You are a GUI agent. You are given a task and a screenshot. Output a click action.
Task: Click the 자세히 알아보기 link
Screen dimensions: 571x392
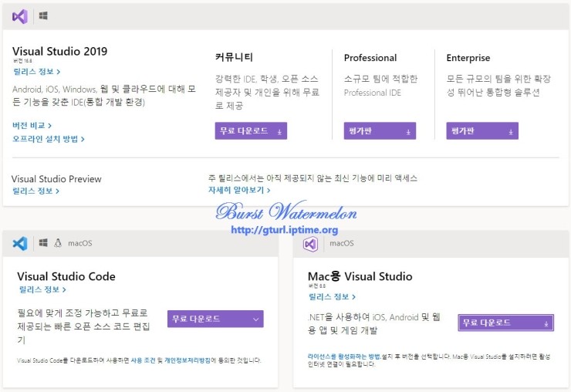click(x=239, y=190)
